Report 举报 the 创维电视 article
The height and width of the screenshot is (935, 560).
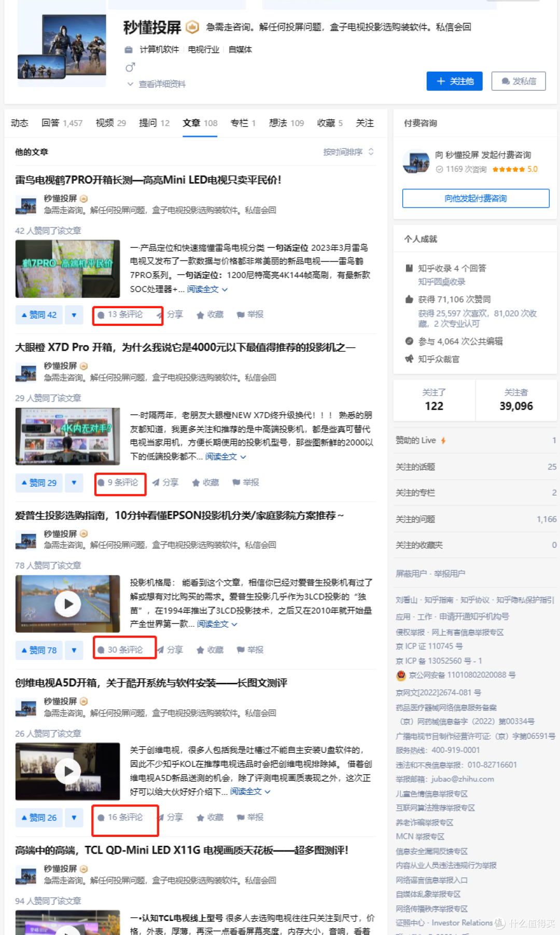coord(250,818)
